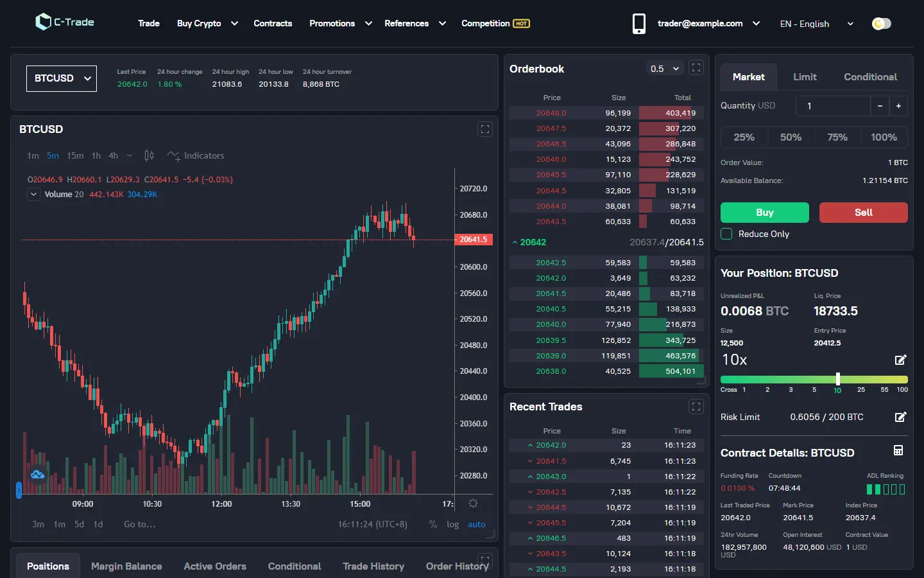Open the EN - English language dropdown
924x578 pixels.
point(817,24)
